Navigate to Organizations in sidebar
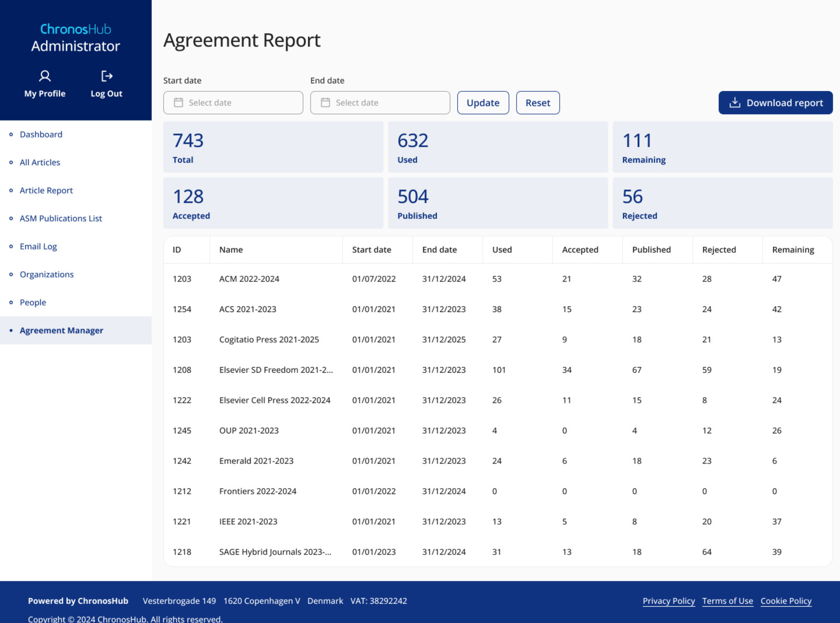 46,275
